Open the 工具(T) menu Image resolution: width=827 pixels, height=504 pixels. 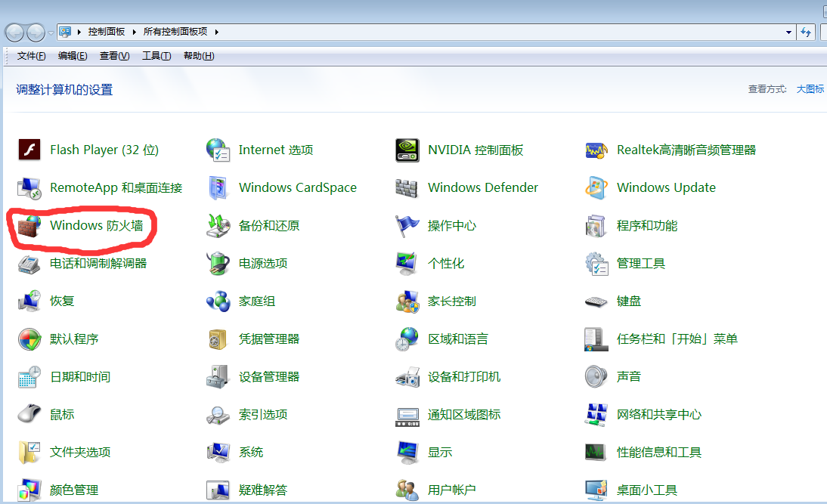(x=156, y=56)
